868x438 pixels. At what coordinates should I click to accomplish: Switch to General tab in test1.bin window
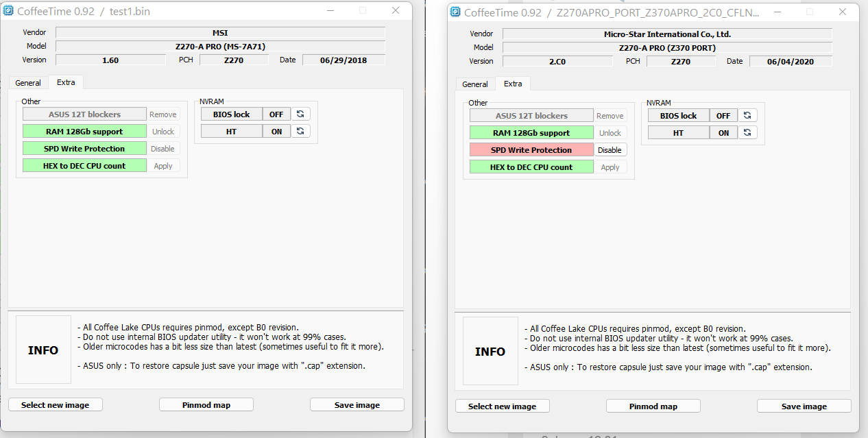pyautogui.click(x=28, y=83)
